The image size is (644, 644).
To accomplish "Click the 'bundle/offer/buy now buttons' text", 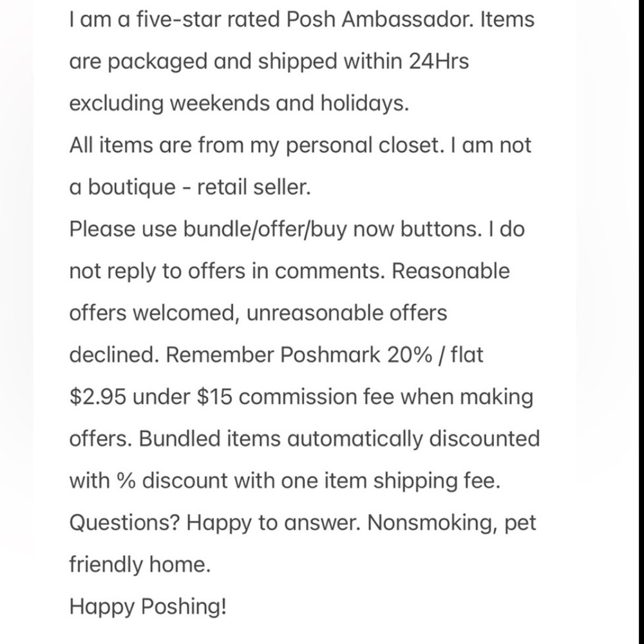I will pos(332,229).
